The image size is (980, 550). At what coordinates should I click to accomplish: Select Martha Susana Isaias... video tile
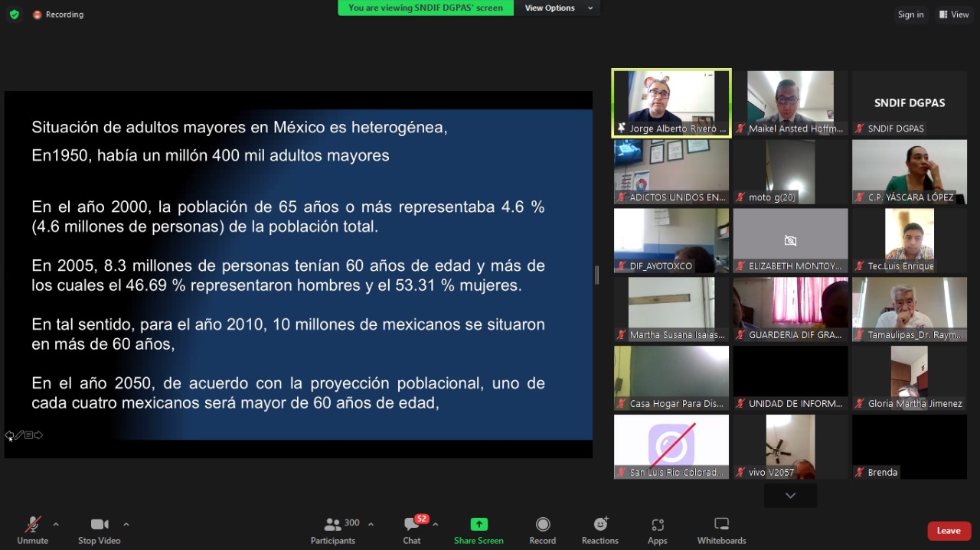pyautogui.click(x=671, y=310)
